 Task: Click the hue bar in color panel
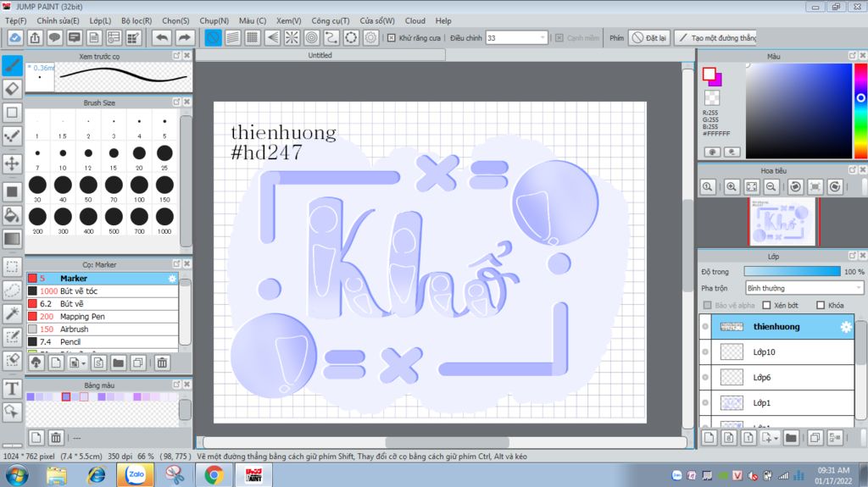(x=861, y=111)
